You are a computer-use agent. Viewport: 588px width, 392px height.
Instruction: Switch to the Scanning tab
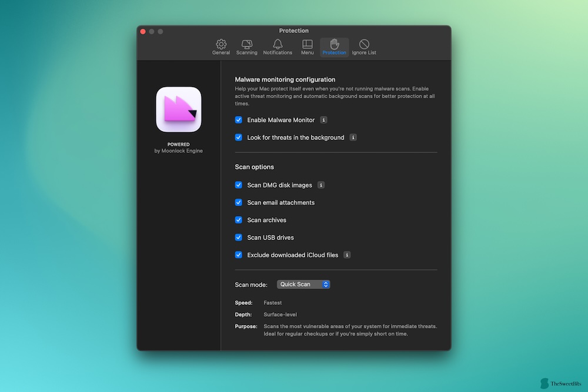tap(247, 47)
